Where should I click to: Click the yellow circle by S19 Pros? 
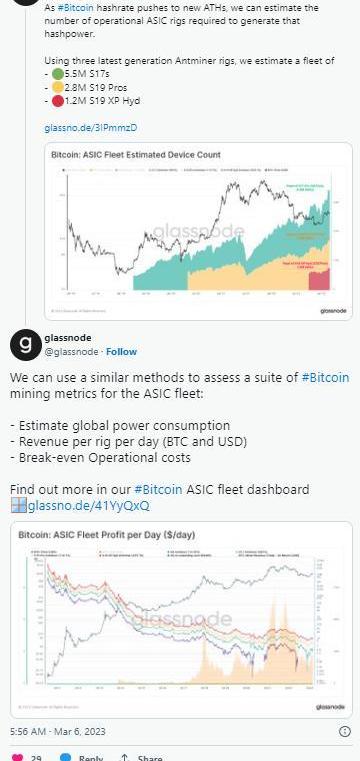(58, 88)
